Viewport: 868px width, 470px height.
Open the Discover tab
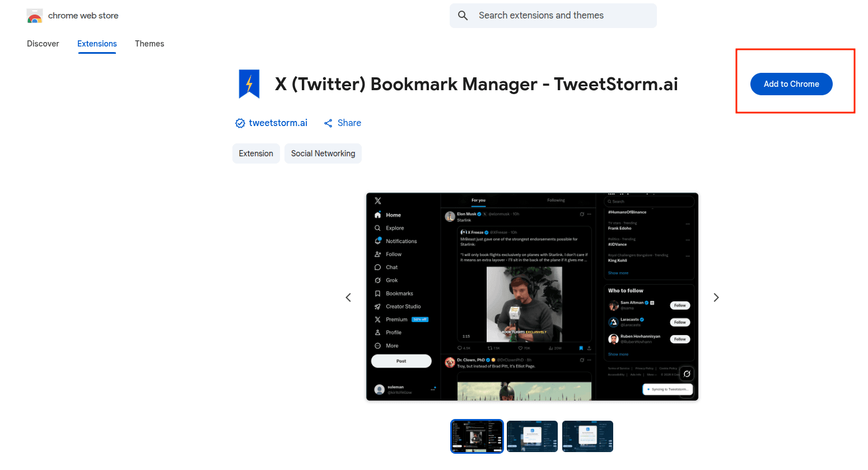(43, 44)
